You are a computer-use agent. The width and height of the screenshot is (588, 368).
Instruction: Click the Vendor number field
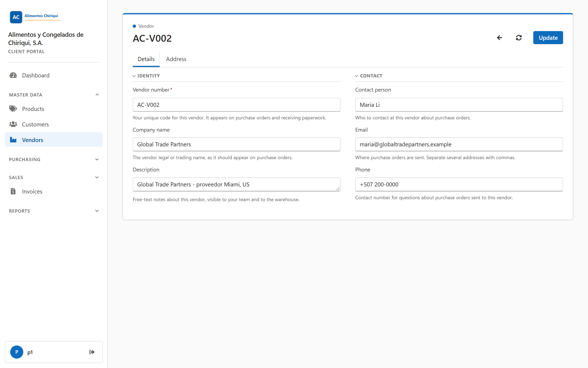click(236, 105)
